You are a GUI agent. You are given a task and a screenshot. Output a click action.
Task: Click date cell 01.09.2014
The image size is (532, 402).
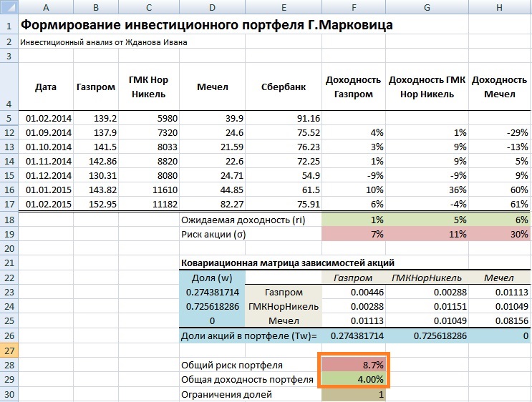click(x=46, y=132)
